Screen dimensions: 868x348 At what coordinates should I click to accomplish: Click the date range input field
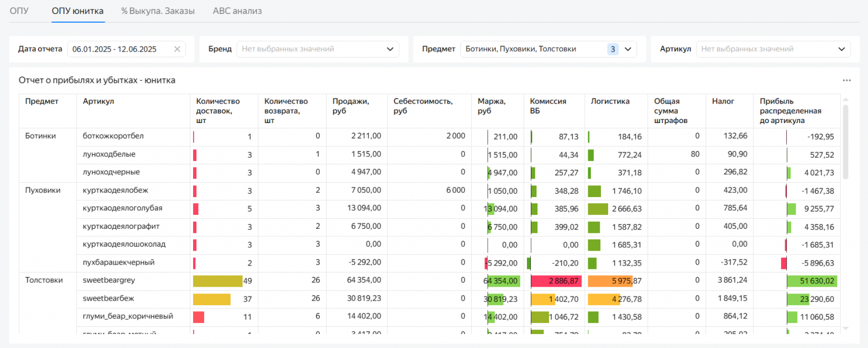click(x=120, y=49)
